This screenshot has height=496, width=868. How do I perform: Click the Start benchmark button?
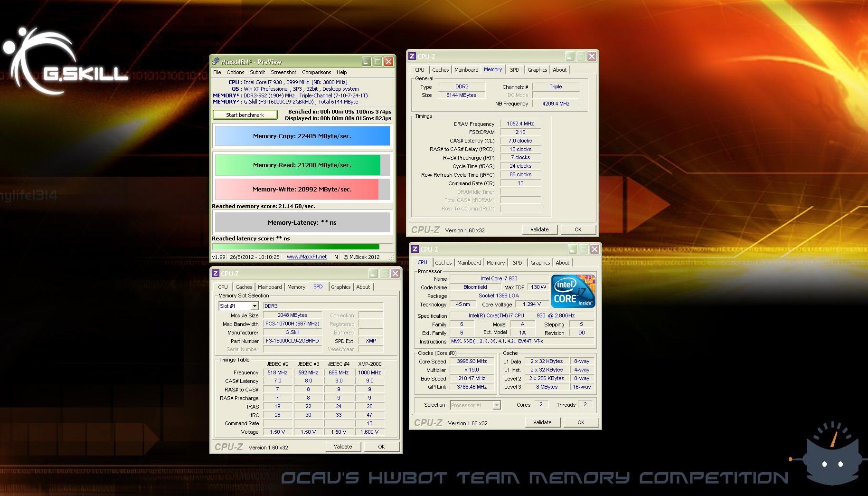coord(245,115)
